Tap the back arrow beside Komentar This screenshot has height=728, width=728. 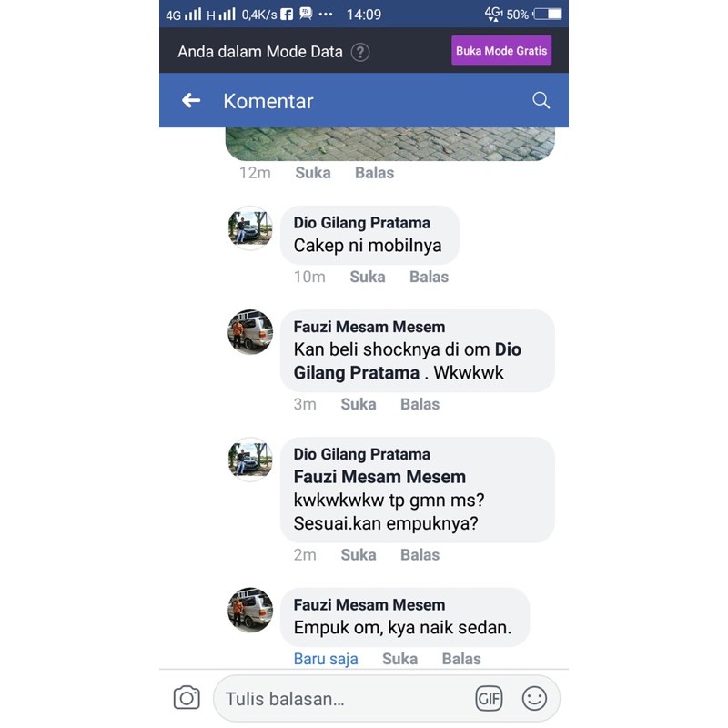click(x=191, y=100)
